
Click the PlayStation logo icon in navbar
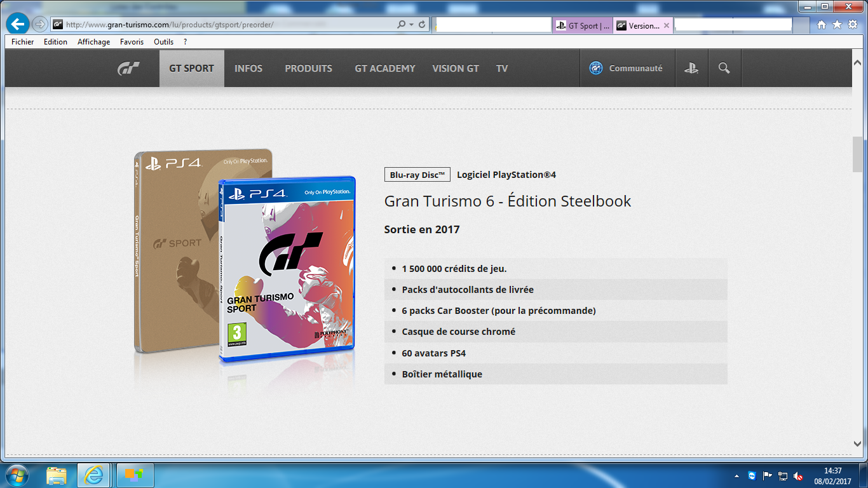[691, 68]
